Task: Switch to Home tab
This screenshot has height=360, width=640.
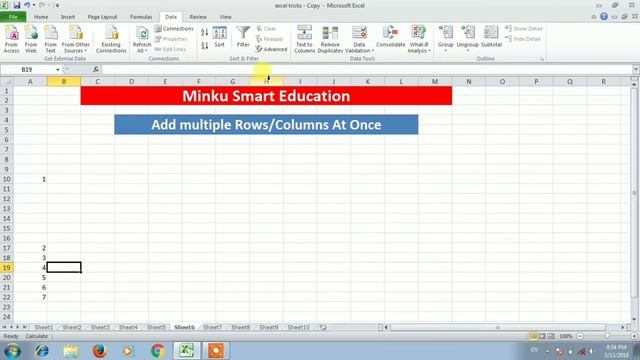Action: tap(41, 17)
